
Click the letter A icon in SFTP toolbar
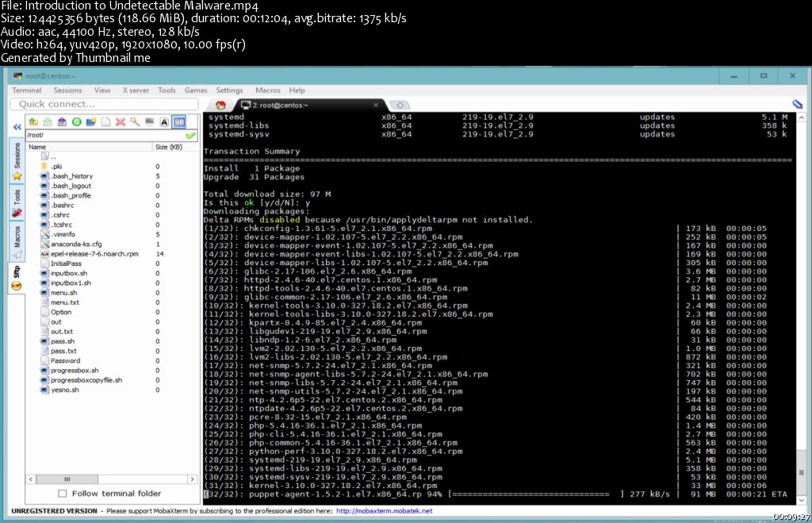coord(164,121)
